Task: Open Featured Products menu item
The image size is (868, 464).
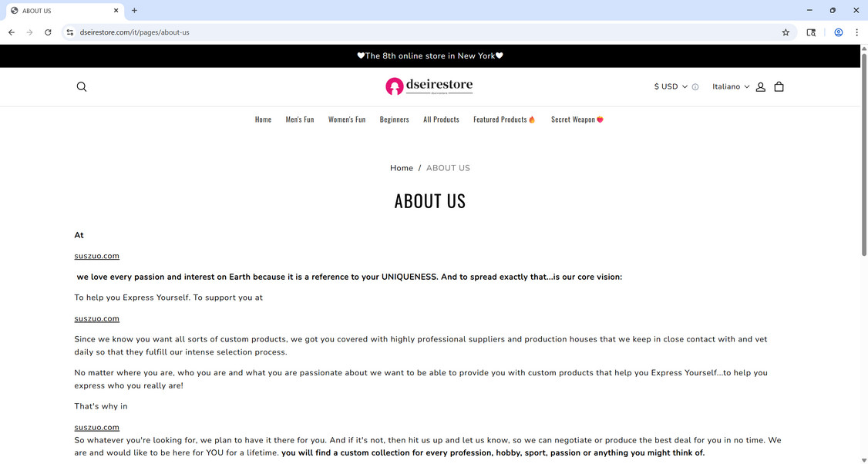Action: pyautogui.click(x=504, y=119)
